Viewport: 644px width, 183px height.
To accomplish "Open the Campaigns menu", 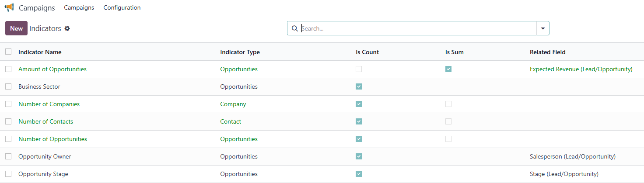I will pyautogui.click(x=79, y=7).
